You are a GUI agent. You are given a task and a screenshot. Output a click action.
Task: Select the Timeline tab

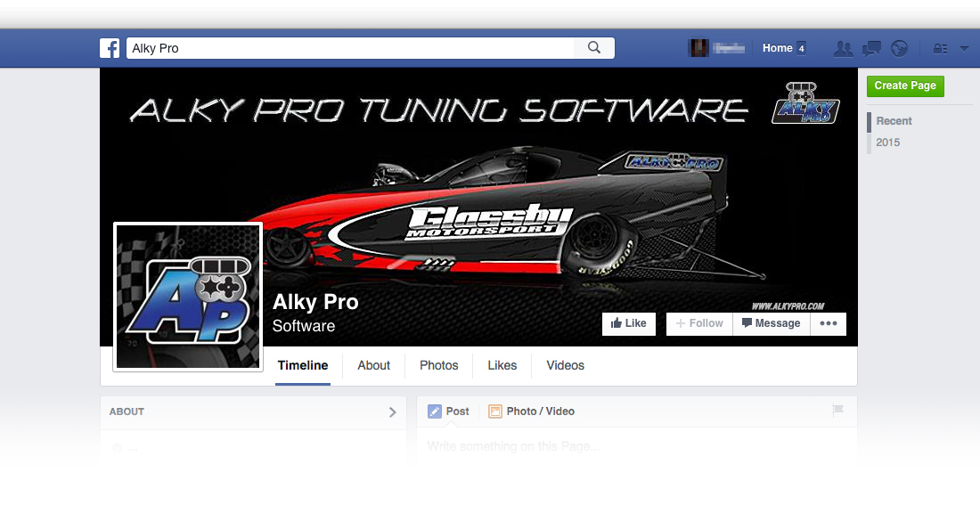click(303, 366)
